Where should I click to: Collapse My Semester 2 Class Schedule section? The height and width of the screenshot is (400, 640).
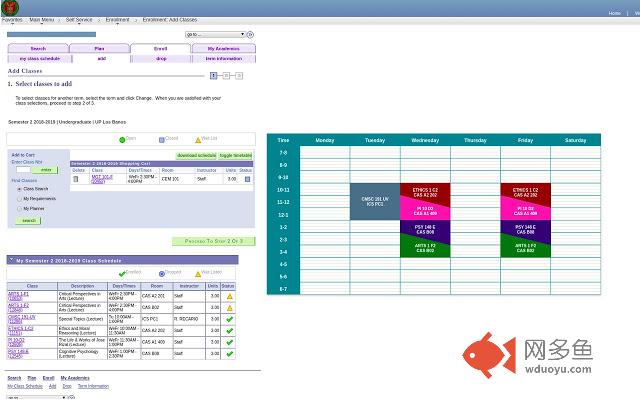11,260
